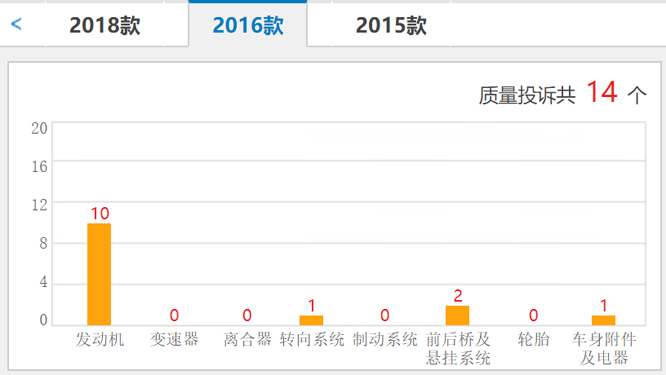Click the value 2 above suspension bar
666x375 pixels.
[458, 296]
